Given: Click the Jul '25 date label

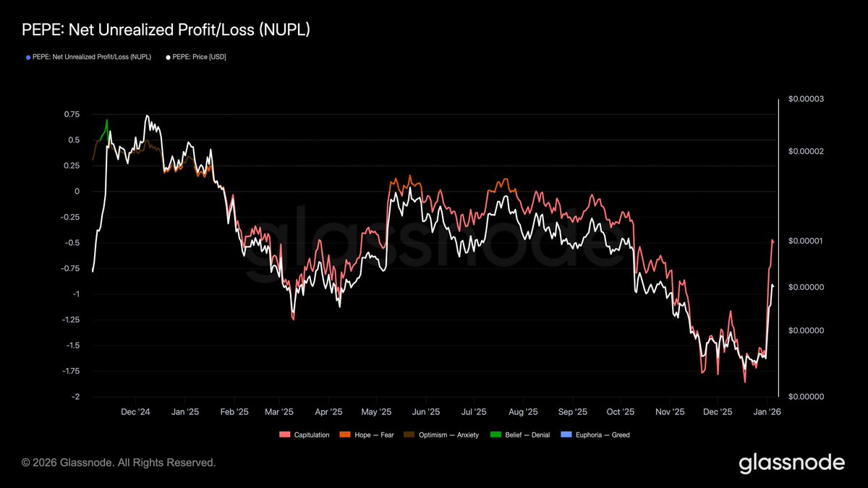Looking at the screenshot, I should tap(473, 412).
